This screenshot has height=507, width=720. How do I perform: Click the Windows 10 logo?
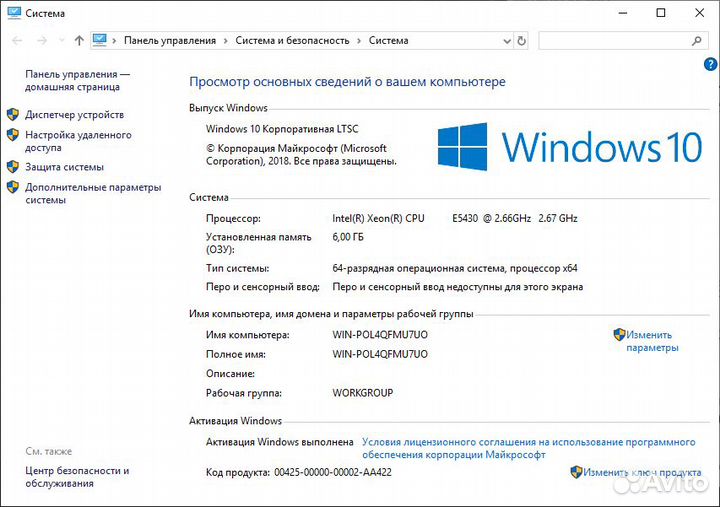(x=570, y=147)
